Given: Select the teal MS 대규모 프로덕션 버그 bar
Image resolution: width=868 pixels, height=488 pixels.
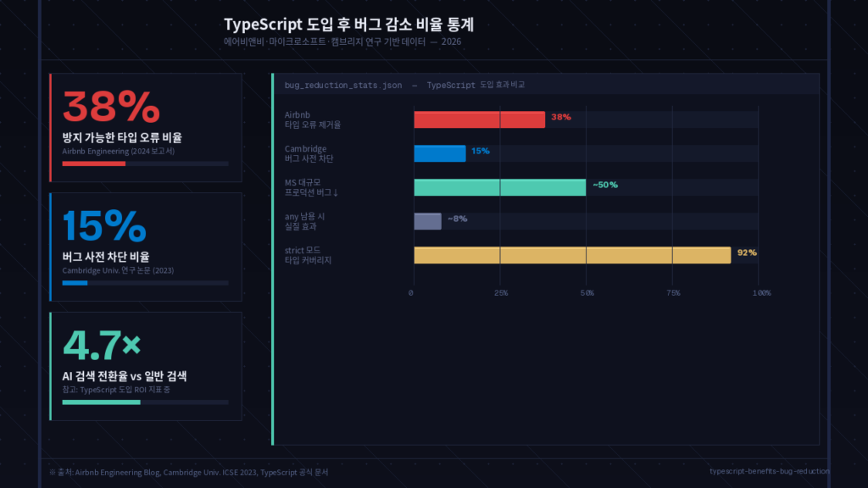Looking at the screenshot, I should click(500, 186).
